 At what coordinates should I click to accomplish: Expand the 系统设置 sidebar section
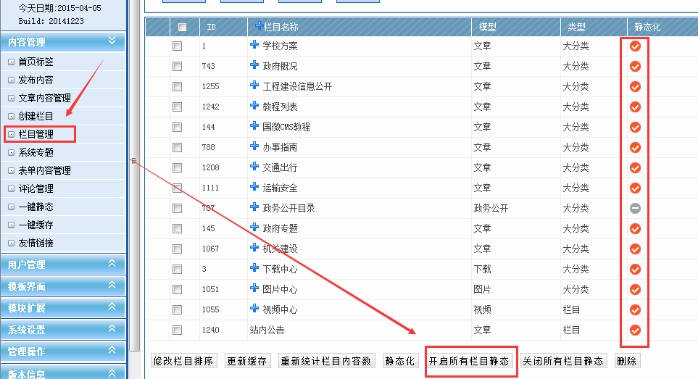[112, 329]
